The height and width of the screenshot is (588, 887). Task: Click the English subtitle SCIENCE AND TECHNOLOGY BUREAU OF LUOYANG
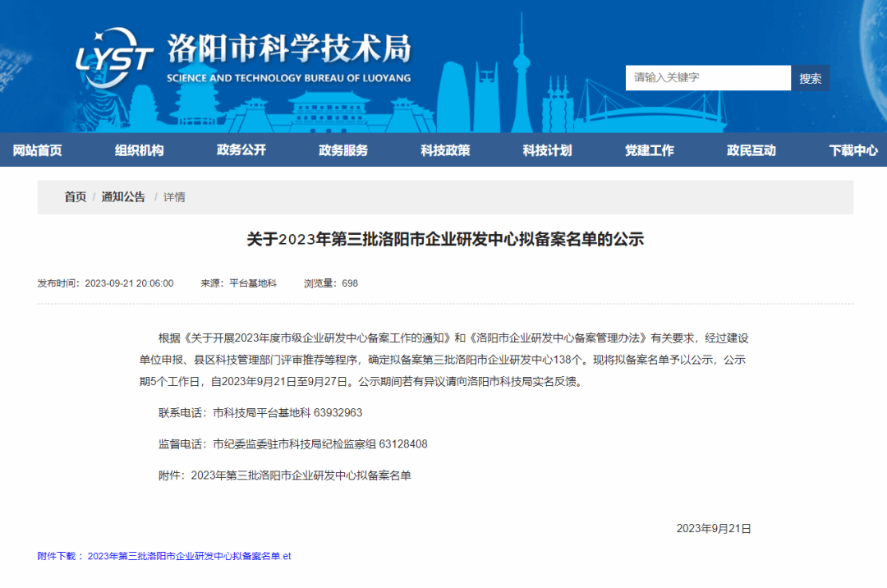288,78
